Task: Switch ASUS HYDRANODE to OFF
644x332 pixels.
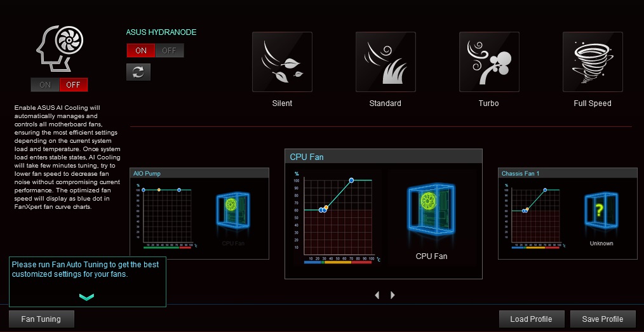Action: (169, 51)
